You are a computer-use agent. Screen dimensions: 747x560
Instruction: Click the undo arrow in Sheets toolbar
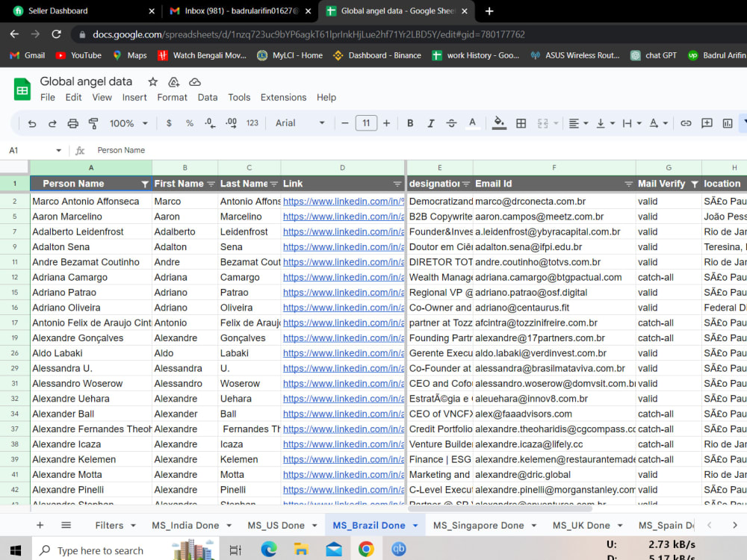tap(32, 123)
